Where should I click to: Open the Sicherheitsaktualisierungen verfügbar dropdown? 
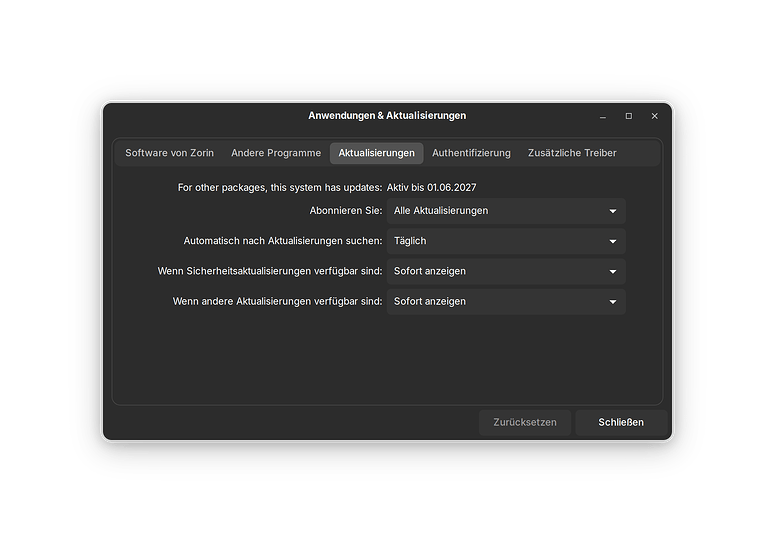point(506,271)
